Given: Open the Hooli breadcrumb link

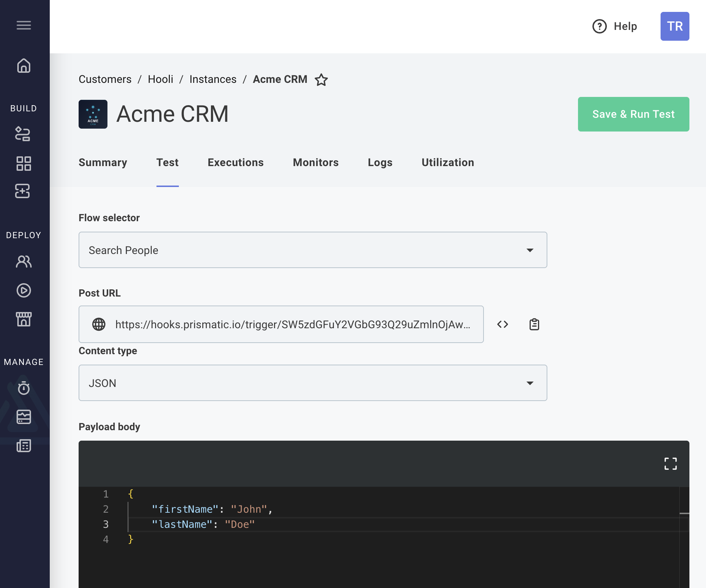Looking at the screenshot, I should pyautogui.click(x=160, y=79).
